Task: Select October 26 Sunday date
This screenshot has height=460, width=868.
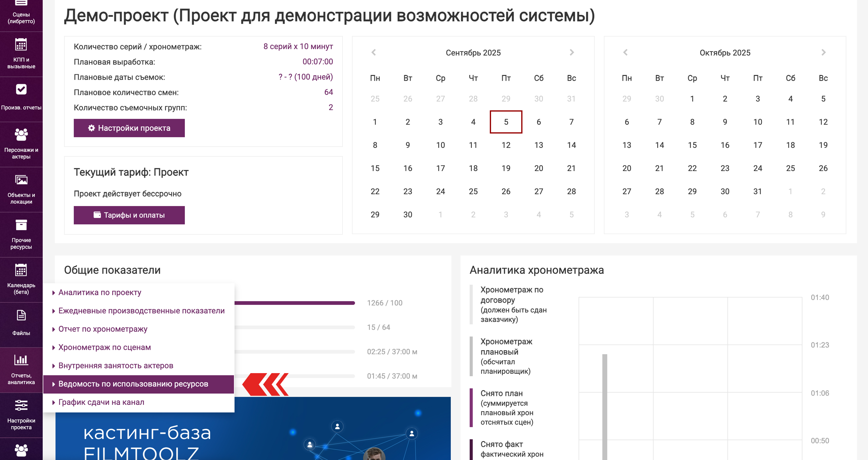Action: click(823, 168)
